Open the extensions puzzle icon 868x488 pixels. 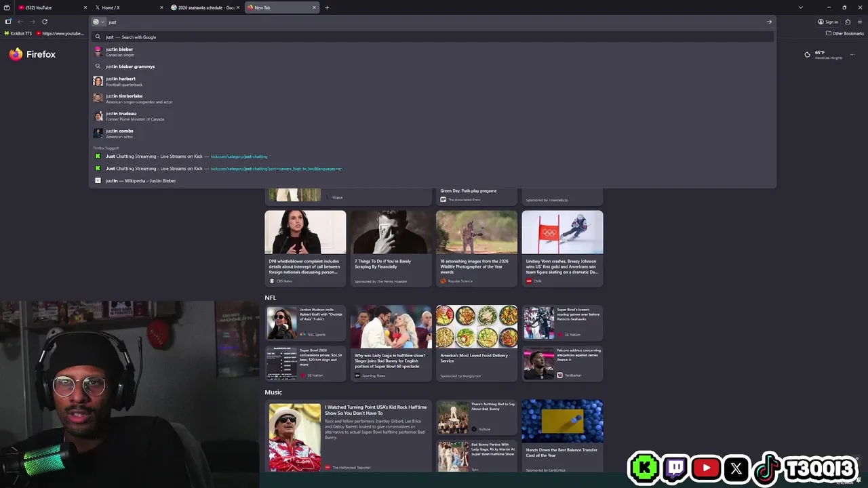[848, 22]
